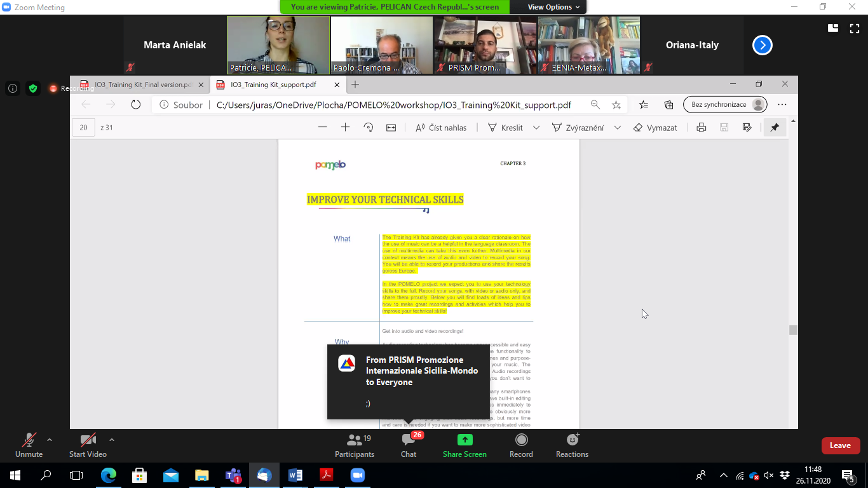Image resolution: width=868 pixels, height=488 pixels.
Task: Expand audio options arrow next to Unmute
Action: coord(50,440)
